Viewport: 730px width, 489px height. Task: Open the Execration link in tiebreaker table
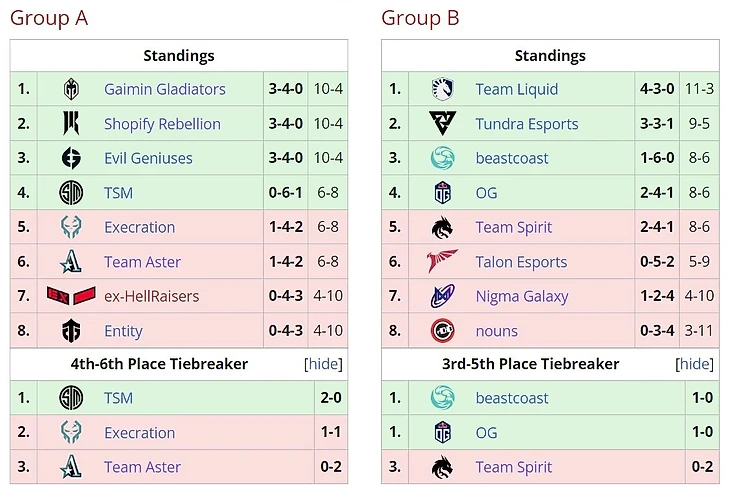[140, 433]
